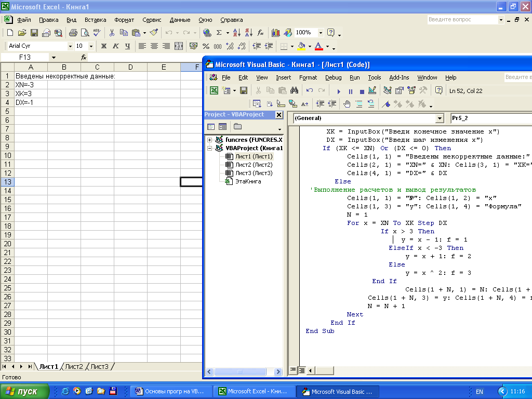Switch to Microsoft Excel taskbar button
Viewport: 532px width, 399px height.
254,391
